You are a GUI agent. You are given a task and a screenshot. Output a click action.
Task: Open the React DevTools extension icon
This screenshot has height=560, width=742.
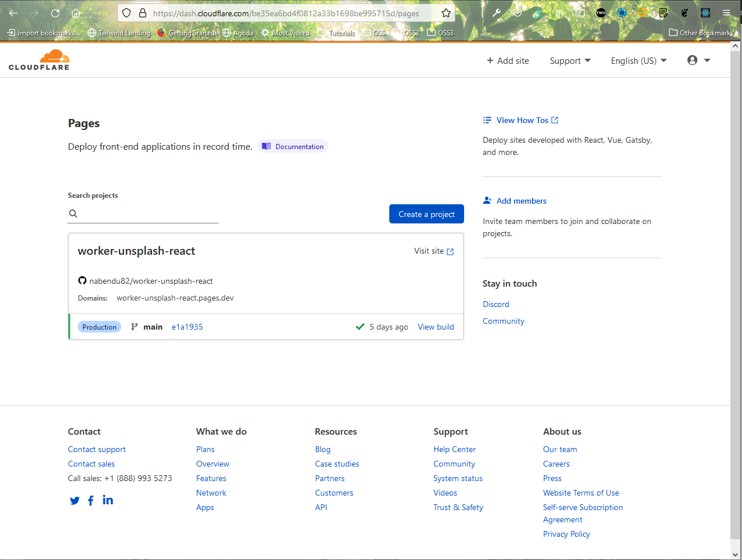point(705,13)
